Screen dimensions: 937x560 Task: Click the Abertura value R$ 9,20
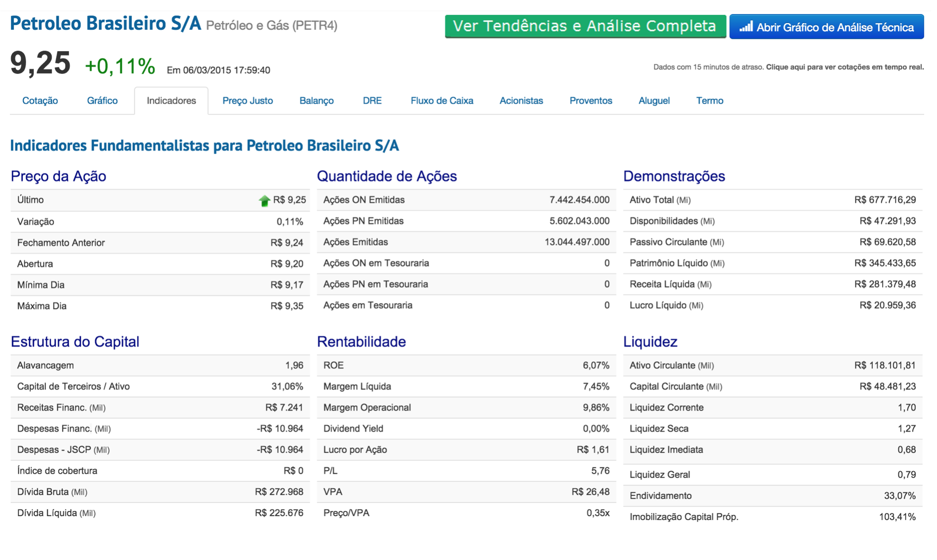(287, 264)
